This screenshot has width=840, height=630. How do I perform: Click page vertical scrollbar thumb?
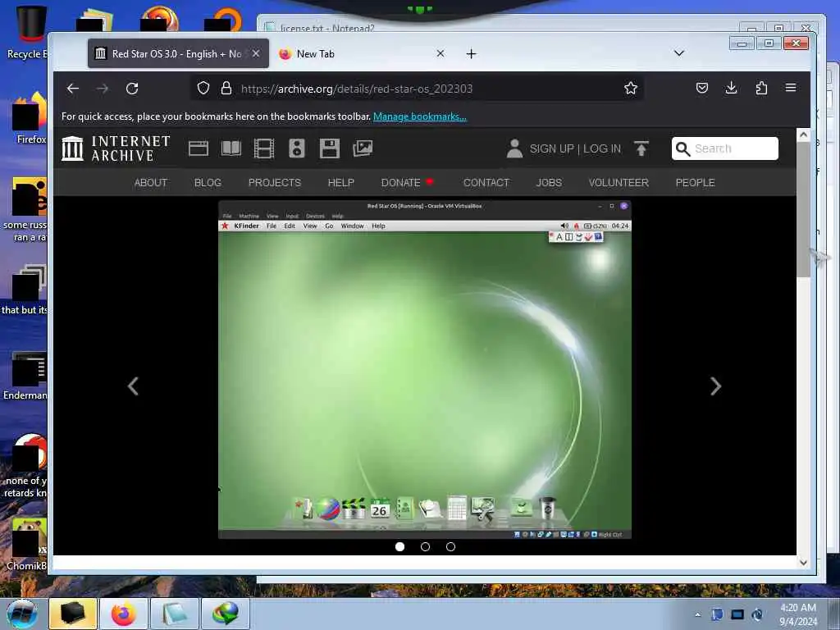[803, 209]
